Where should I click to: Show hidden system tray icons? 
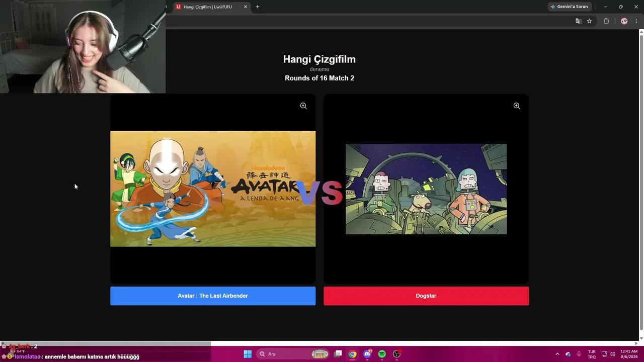coord(557,354)
